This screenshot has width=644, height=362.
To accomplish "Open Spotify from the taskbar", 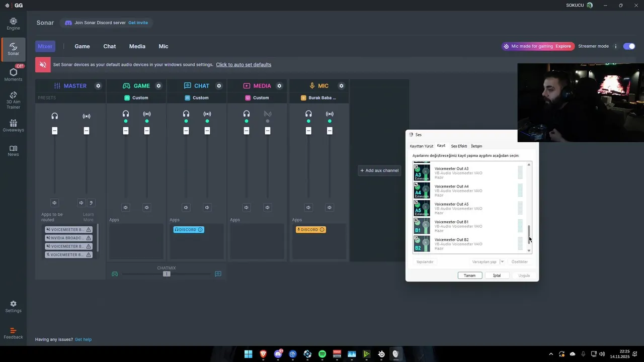I will (x=322, y=354).
